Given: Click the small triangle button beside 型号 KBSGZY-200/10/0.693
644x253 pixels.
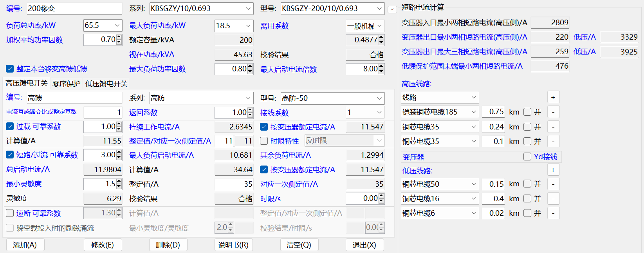Looking at the screenshot, I should click(x=392, y=9).
